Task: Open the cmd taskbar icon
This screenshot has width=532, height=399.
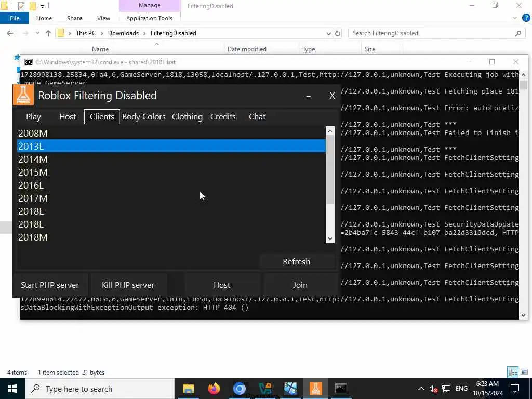Action: tap(341, 389)
